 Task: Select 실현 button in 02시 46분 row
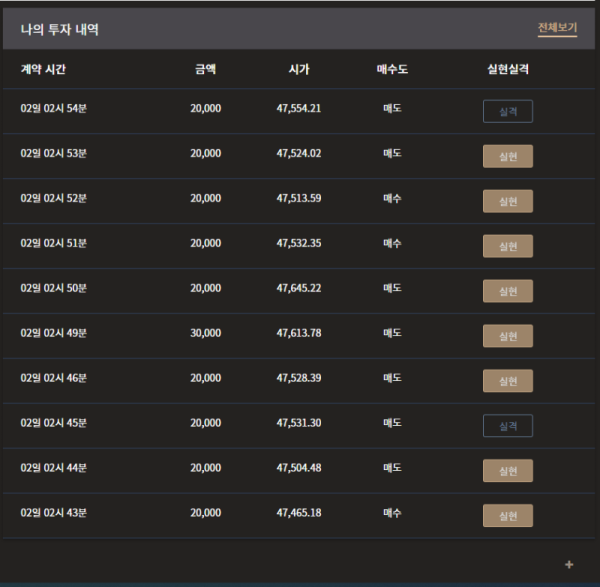click(508, 381)
